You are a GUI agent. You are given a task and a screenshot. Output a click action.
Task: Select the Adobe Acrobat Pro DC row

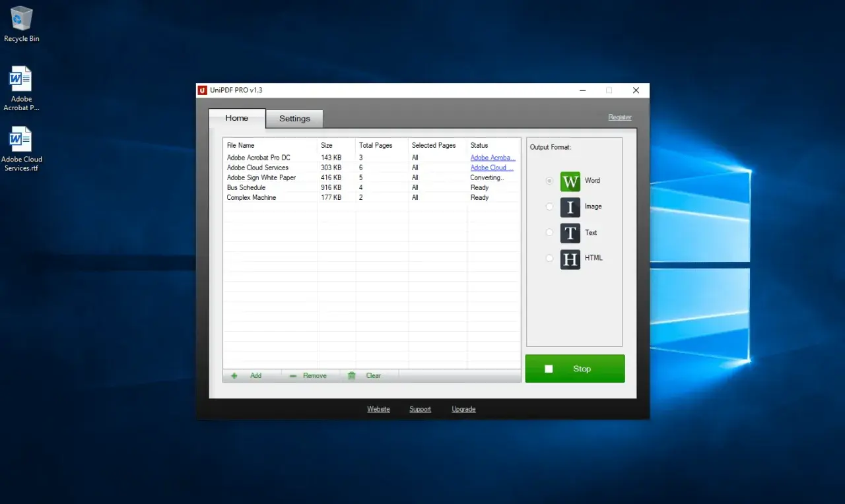(372, 158)
